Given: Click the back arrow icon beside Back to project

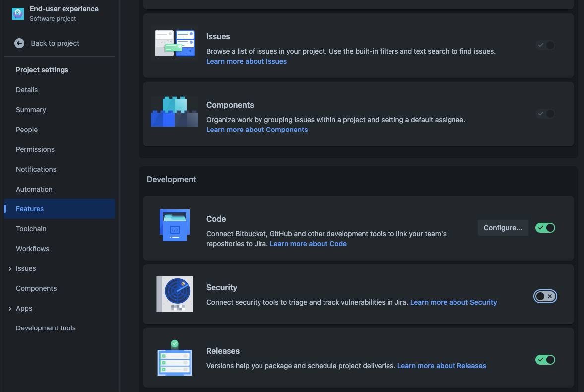Looking at the screenshot, I should tap(19, 43).
